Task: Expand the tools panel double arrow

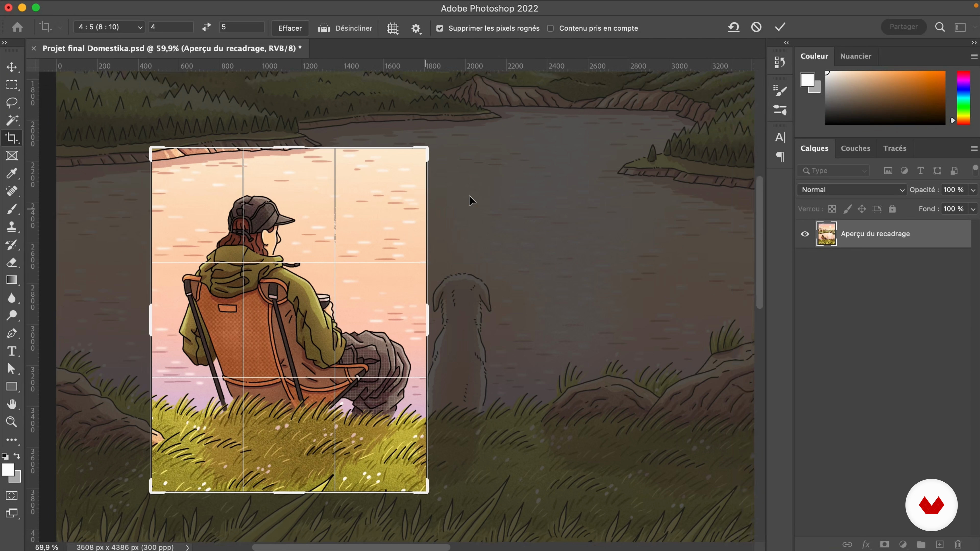Action: (5, 43)
